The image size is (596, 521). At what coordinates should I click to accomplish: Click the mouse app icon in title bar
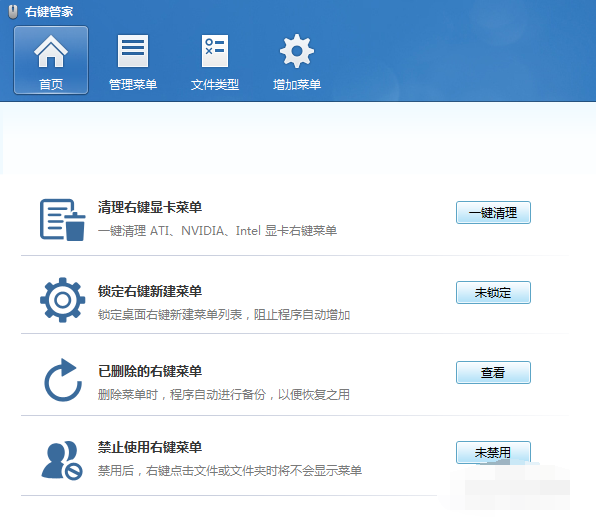[x=13, y=12]
